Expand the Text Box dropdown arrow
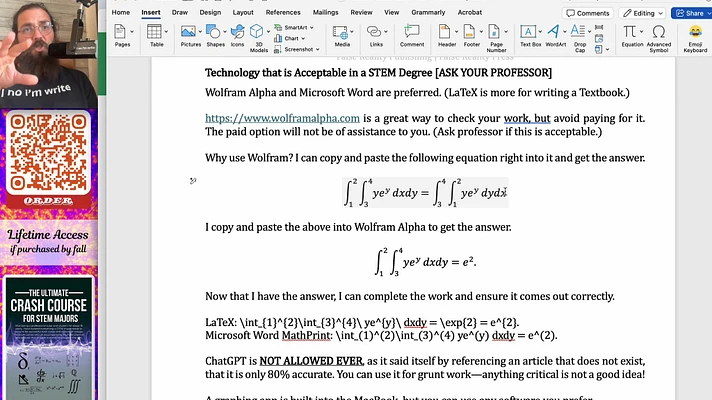 click(x=540, y=32)
